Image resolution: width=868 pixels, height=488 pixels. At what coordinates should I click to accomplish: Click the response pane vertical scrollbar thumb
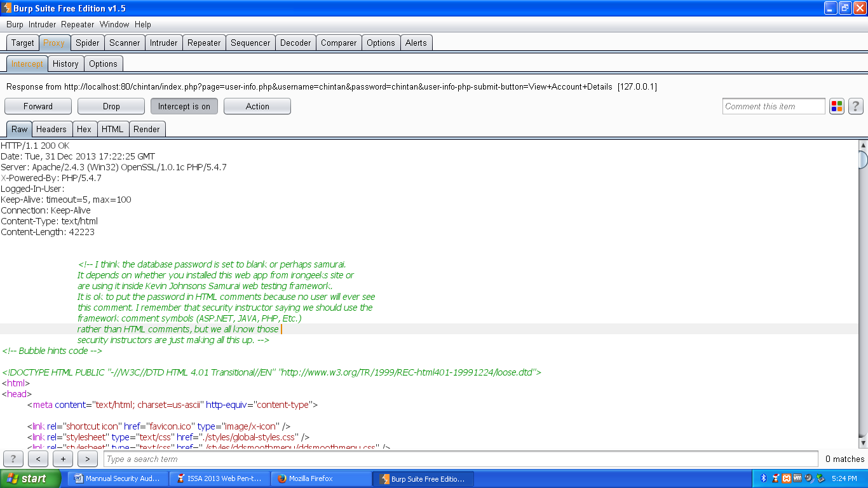click(x=863, y=159)
